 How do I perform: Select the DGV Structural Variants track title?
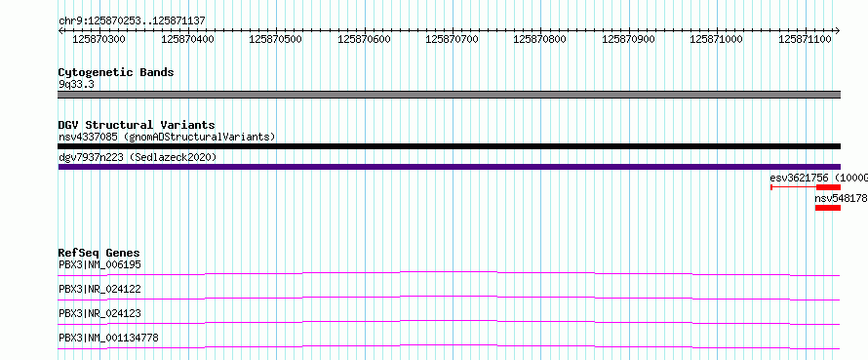pos(137,125)
